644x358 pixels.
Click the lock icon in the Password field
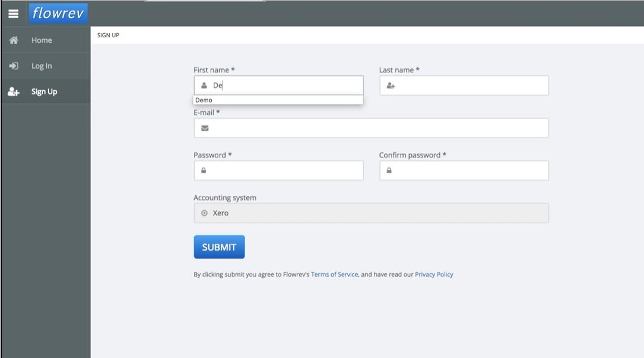pos(204,170)
